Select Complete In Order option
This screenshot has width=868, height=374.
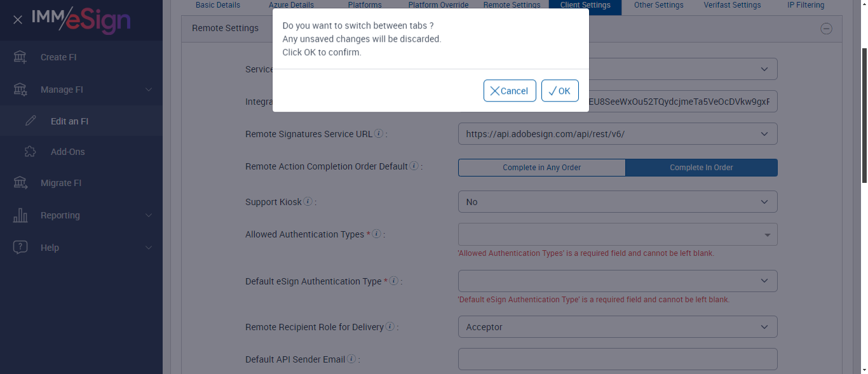701,168
